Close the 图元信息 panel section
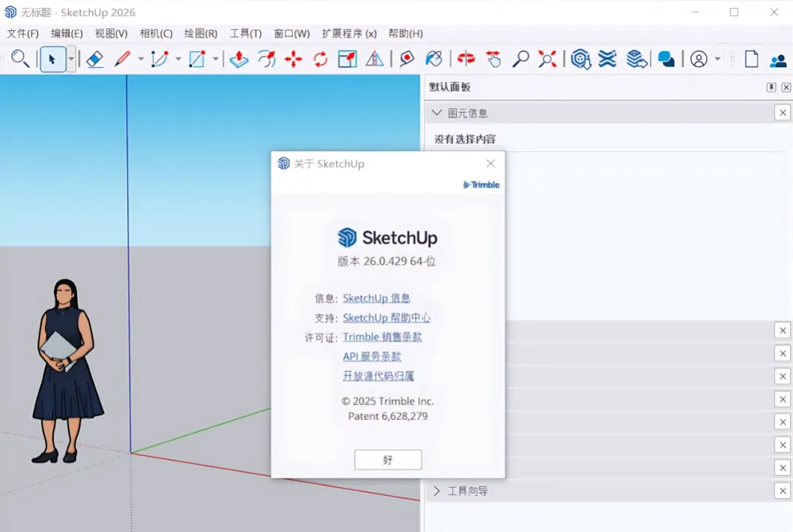 [783, 113]
